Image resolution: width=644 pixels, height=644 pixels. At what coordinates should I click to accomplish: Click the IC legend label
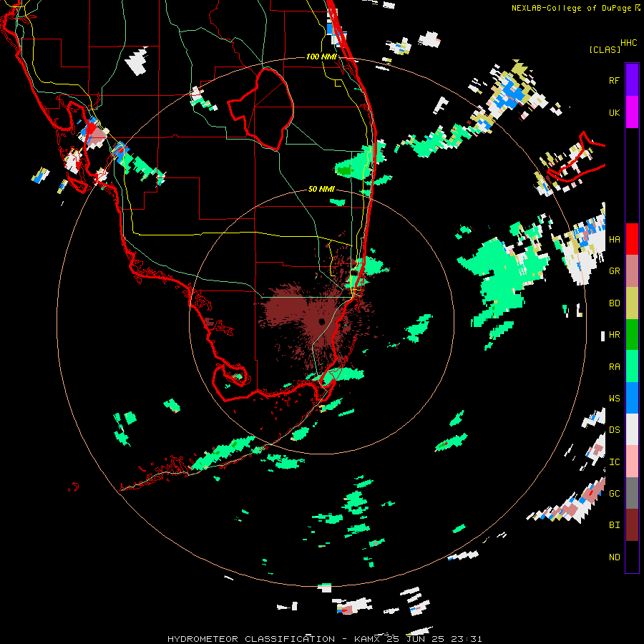point(614,462)
